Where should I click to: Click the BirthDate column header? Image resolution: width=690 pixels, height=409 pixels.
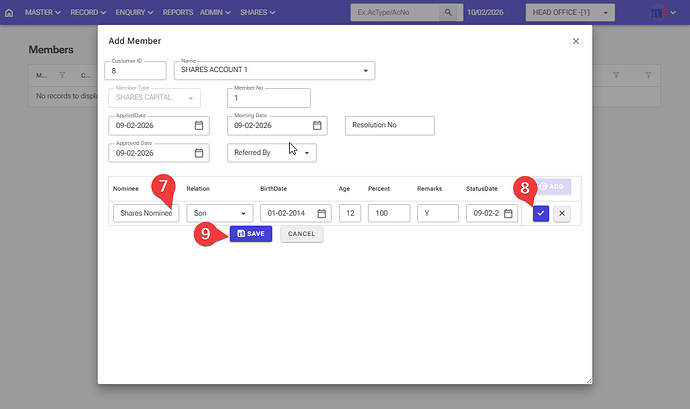tap(273, 188)
